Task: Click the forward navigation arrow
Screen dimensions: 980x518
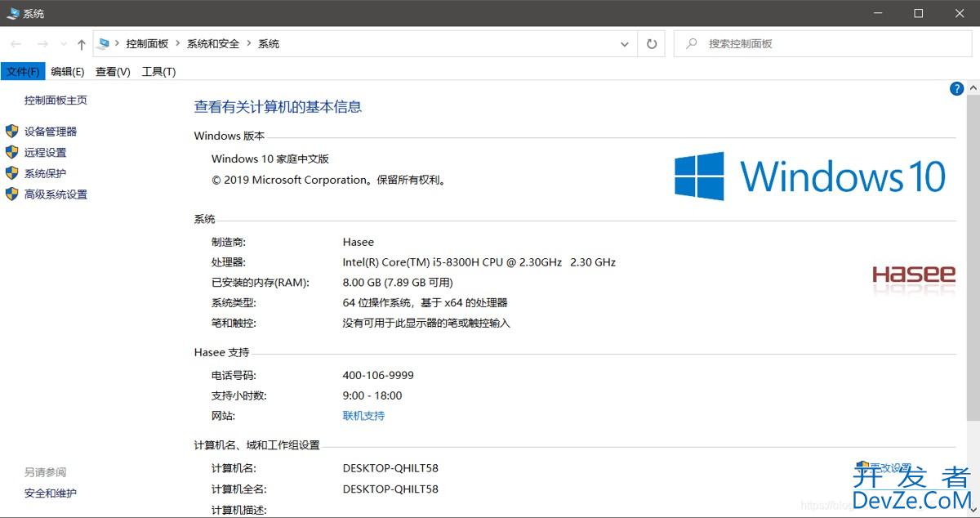Action: 42,44
